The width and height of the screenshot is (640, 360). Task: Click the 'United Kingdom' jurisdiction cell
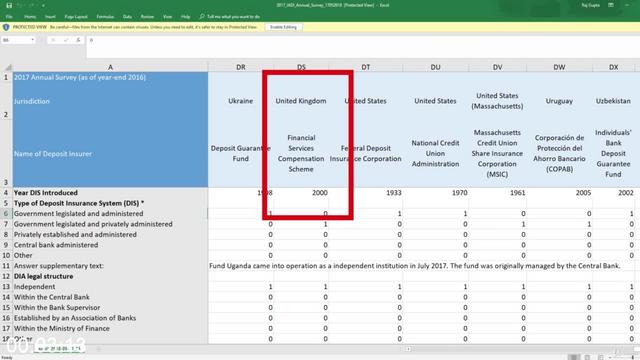point(301,101)
